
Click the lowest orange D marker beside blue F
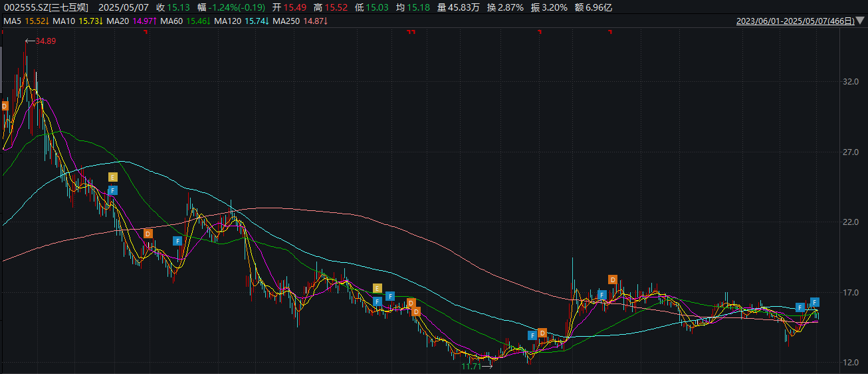point(542,333)
